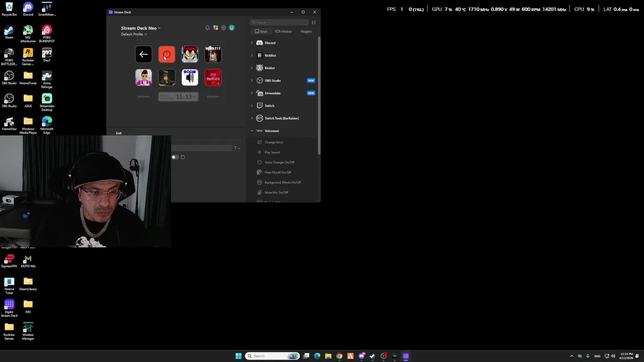Switch to the Infobar tab

pyautogui.click(x=283, y=31)
